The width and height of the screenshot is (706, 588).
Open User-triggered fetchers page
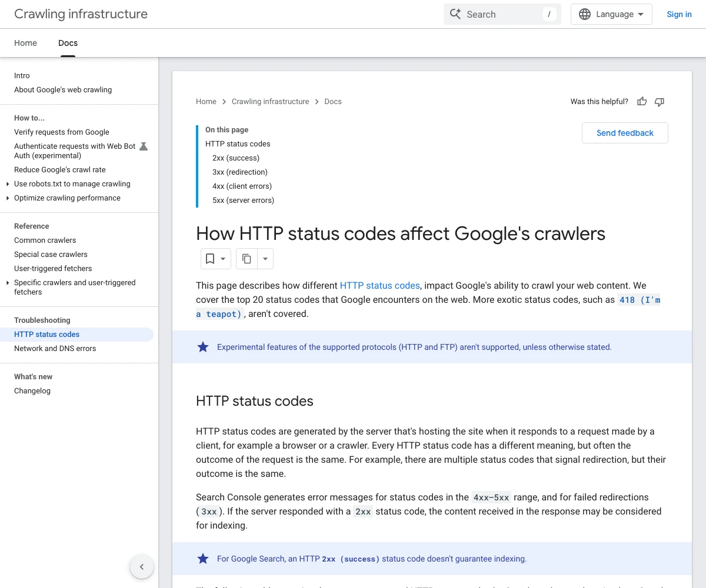coord(53,269)
